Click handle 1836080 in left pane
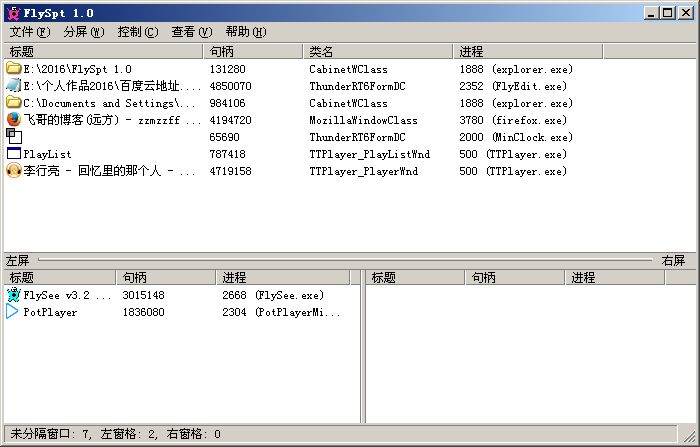Image resolution: width=700 pixels, height=447 pixels. point(143,312)
